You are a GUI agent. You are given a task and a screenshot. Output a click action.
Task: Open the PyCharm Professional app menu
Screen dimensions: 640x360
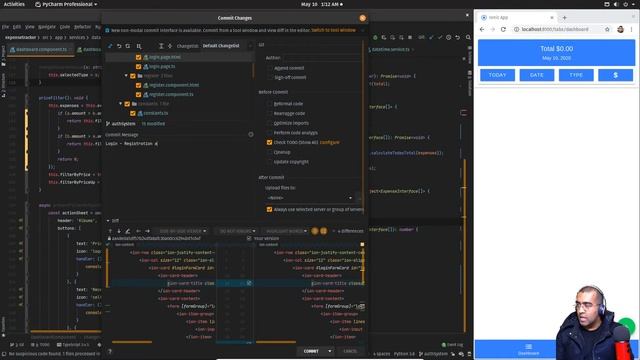(66, 4)
